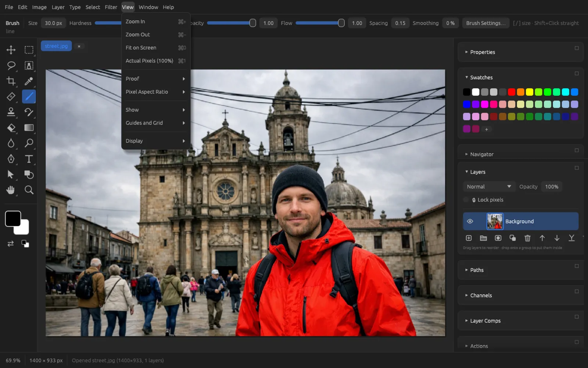The width and height of the screenshot is (588, 368).
Task: Select the Eyedropper tool
Action: tap(29, 81)
